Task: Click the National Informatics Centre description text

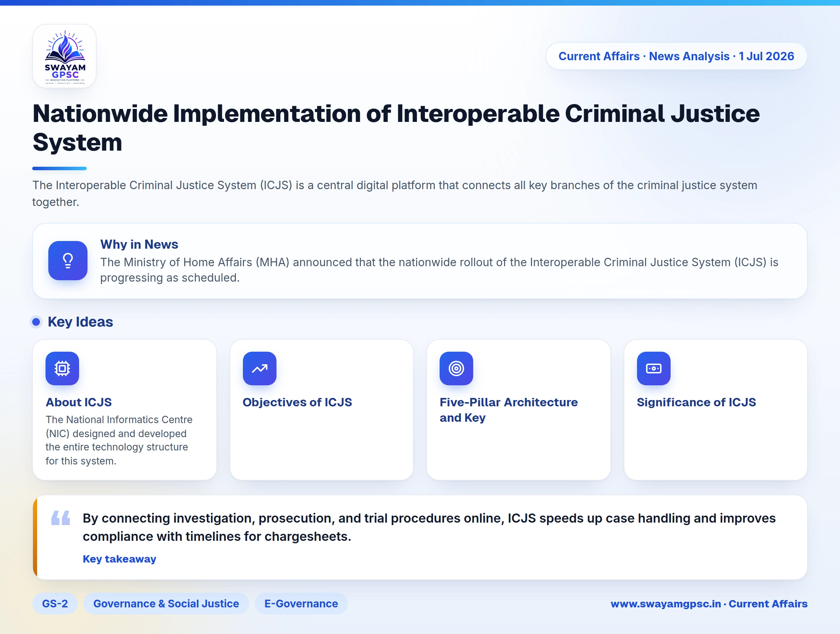Action: tap(119, 440)
